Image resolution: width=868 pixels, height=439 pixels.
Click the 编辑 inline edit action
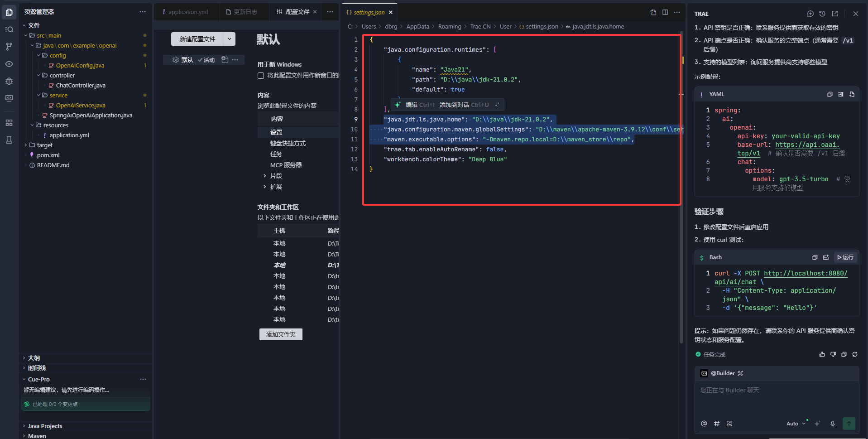point(412,105)
